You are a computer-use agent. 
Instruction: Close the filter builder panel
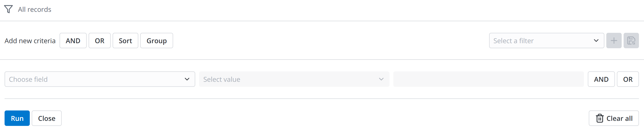tap(47, 118)
